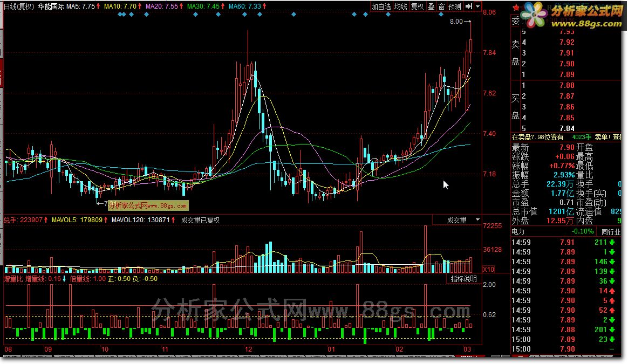Click the 外盘 value 12.95万

coord(560,221)
